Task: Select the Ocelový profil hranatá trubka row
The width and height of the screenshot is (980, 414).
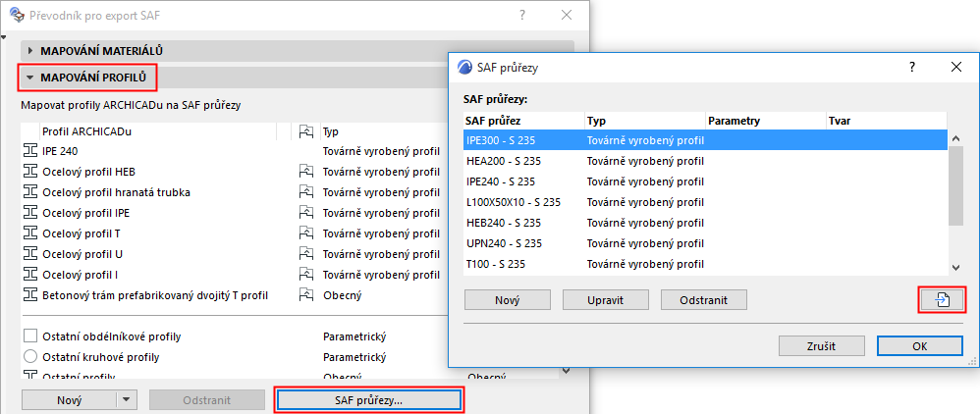Action: click(235, 191)
